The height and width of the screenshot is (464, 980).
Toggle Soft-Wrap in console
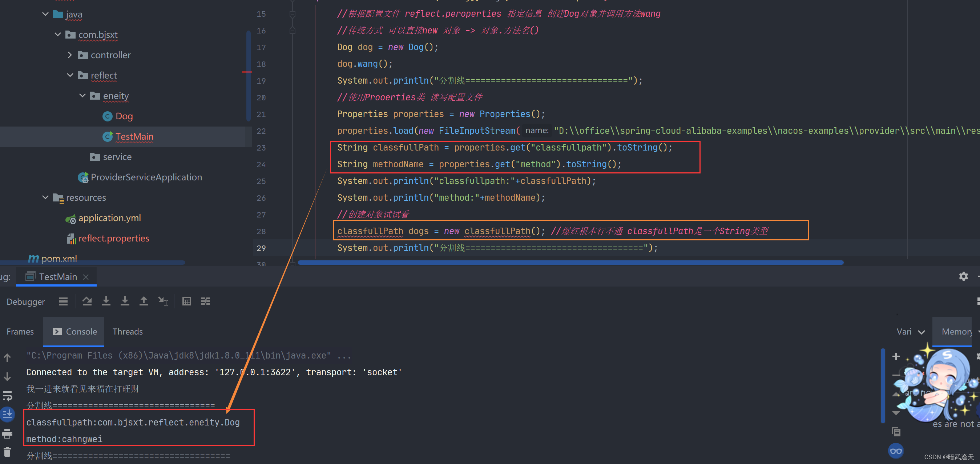7,396
